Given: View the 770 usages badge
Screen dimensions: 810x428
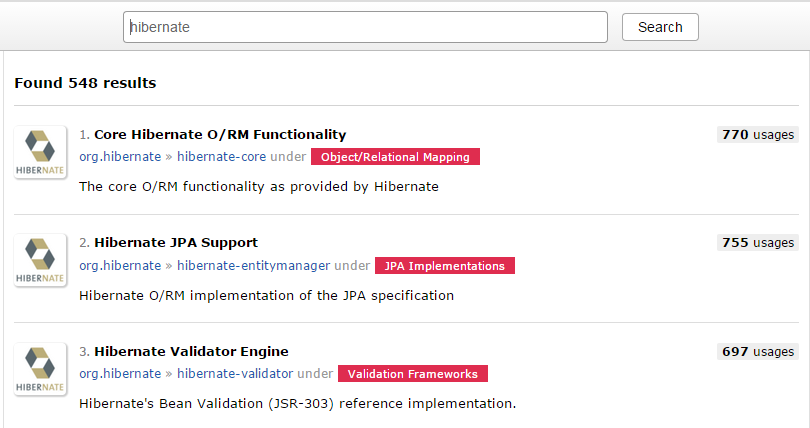Looking at the screenshot, I should click(x=758, y=135).
